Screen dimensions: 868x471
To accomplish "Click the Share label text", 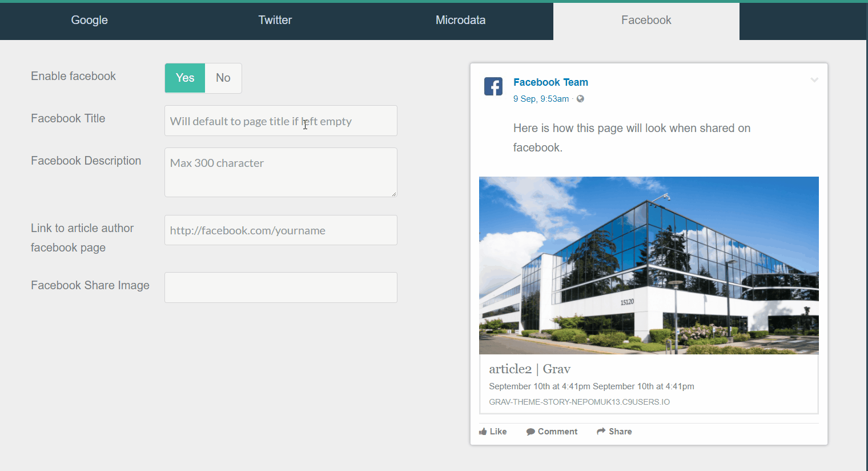I will tap(620, 432).
